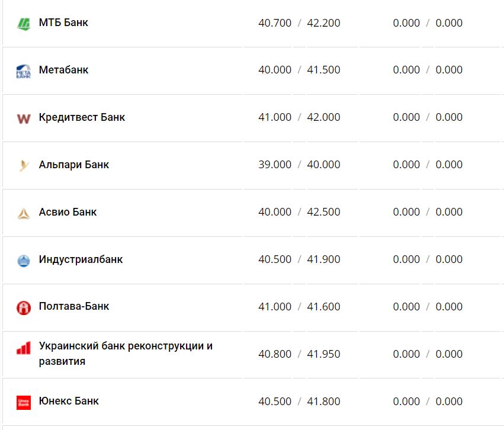
Task: Click the Кредитвест Банк W logo
Action: pos(23,118)
